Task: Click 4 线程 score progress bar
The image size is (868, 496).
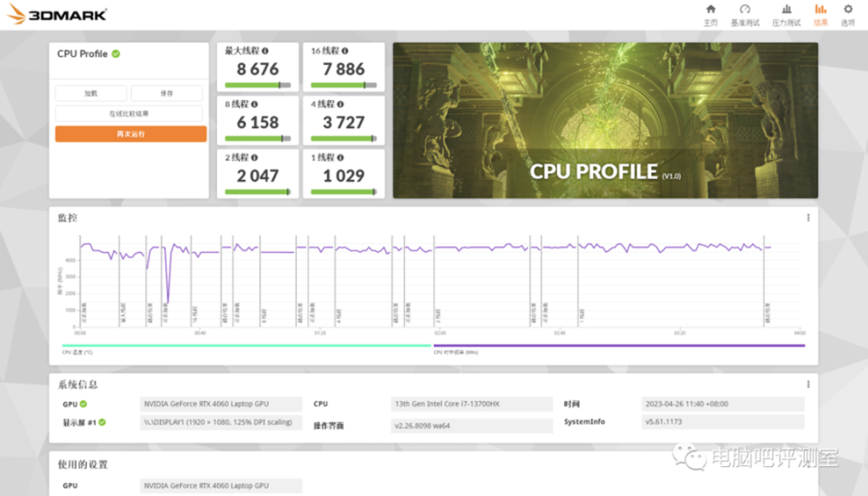Action: point(344,138)
